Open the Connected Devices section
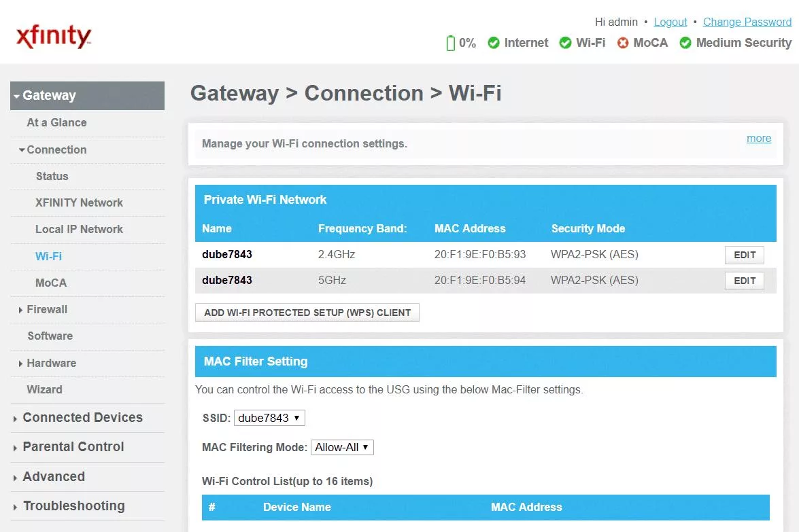The width and height of the screenshot is (799, 532). click(83, 417)
